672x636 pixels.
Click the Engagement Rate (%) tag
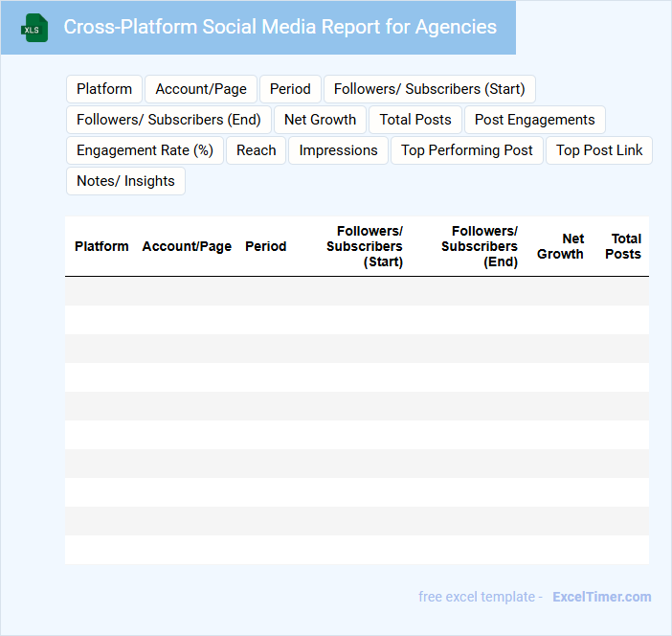point(145,150)
